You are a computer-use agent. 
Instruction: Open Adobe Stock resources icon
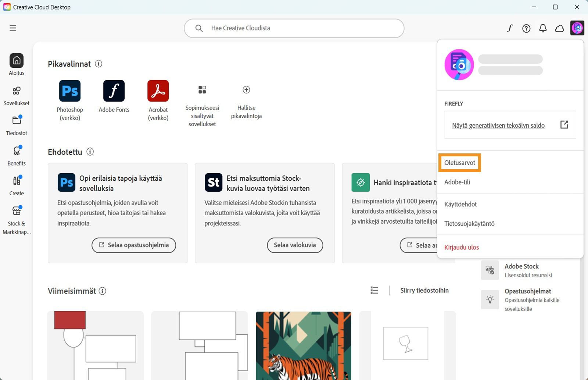(x=490, y=270)
